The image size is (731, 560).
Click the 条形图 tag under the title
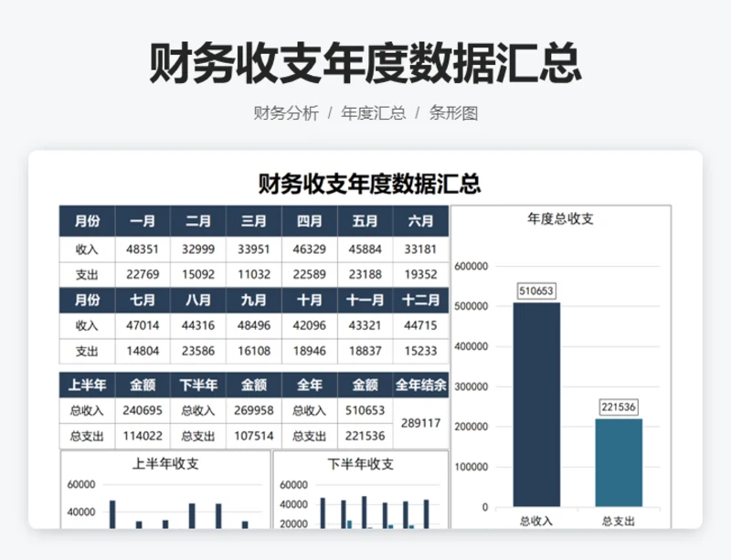coord(453,113)
